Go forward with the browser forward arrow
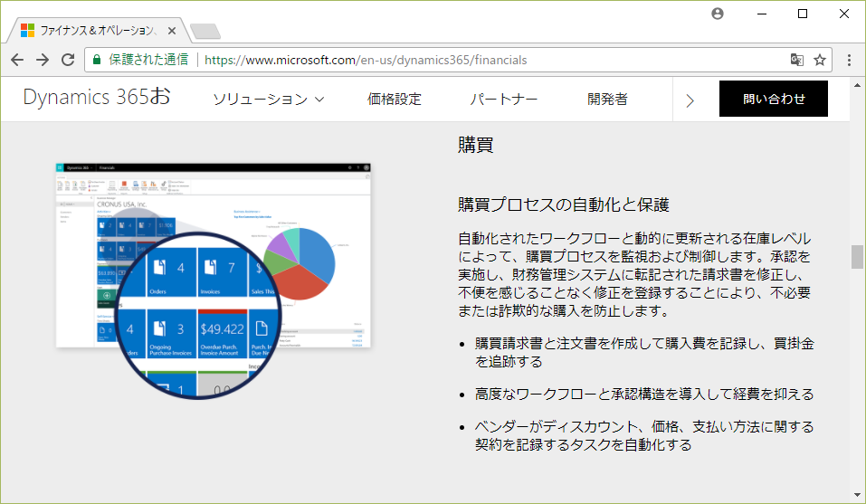 [43, 60]
